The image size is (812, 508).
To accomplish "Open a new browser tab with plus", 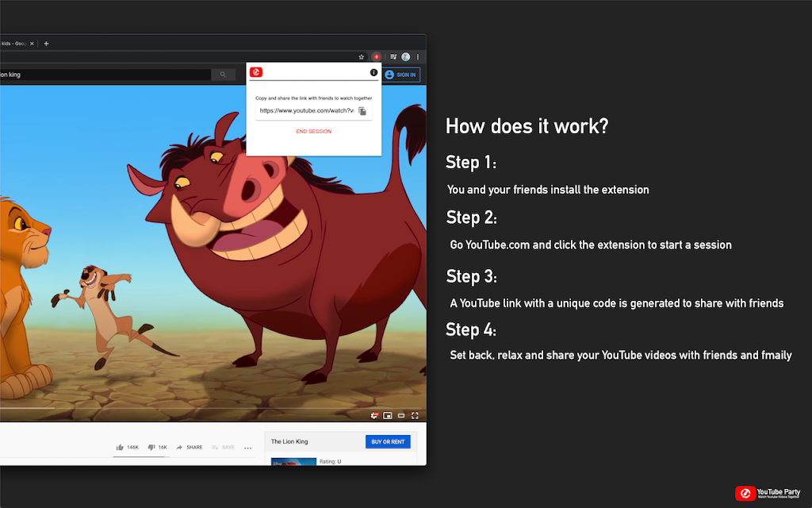I will click(x=46, y=44).
